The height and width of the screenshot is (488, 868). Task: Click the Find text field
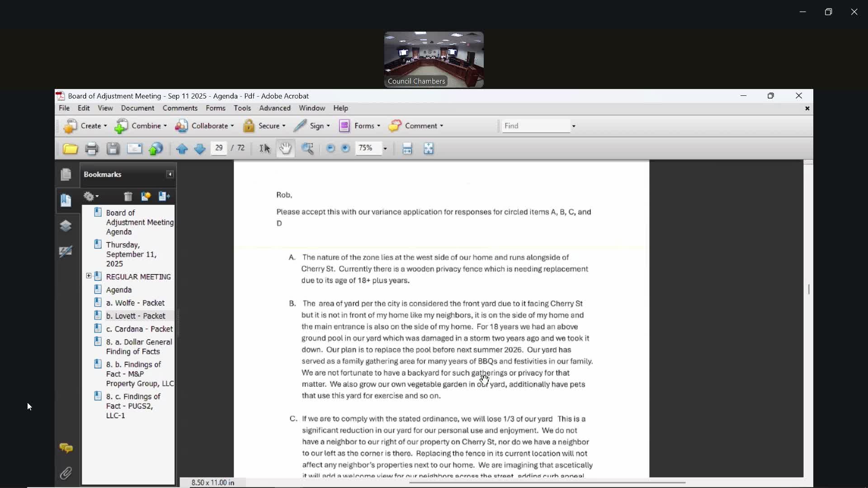[x=536, y=126]
